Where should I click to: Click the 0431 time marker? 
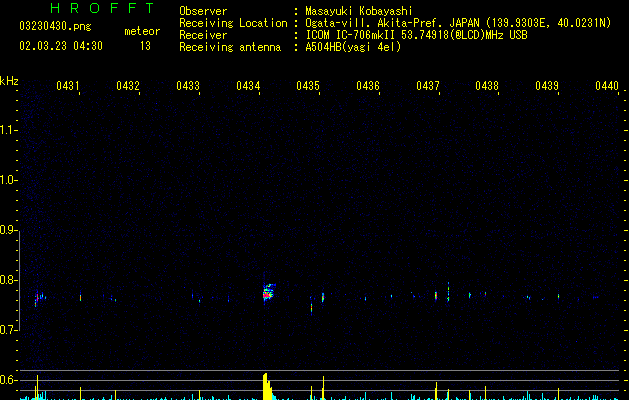(x=68, y=86)
